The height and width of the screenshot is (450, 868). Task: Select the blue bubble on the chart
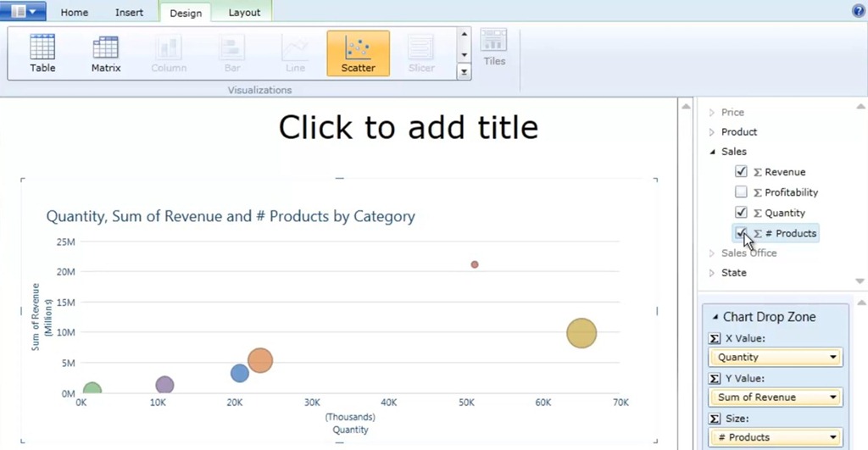[240, 373]
